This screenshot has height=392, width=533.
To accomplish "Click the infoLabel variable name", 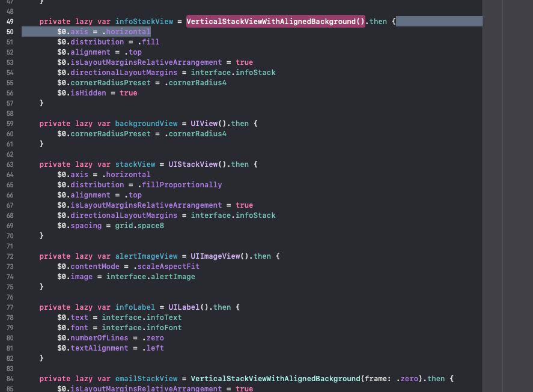I will [x=135, y=307].
